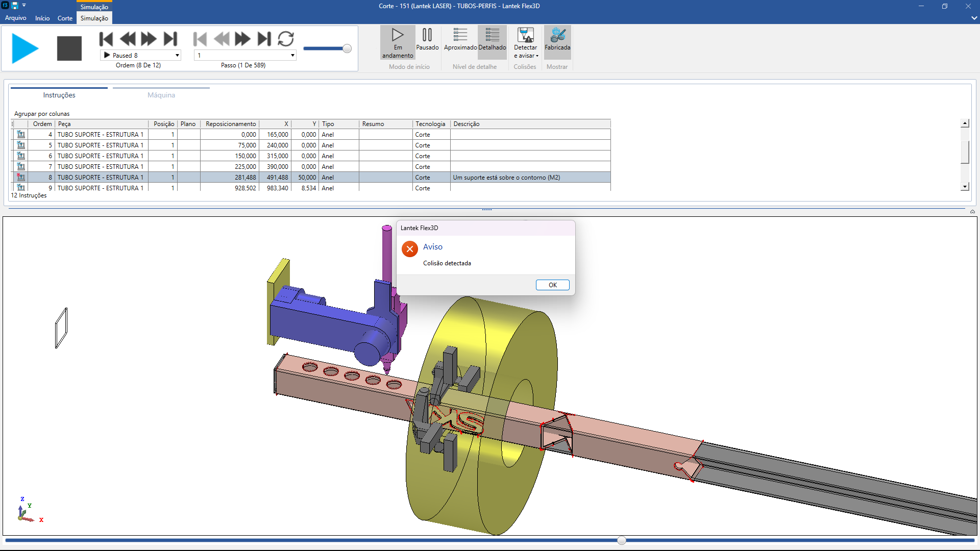980x551 pixels.
Task: Select Pausado start mode
Action: pyautogui.click(x=427, y=39)
